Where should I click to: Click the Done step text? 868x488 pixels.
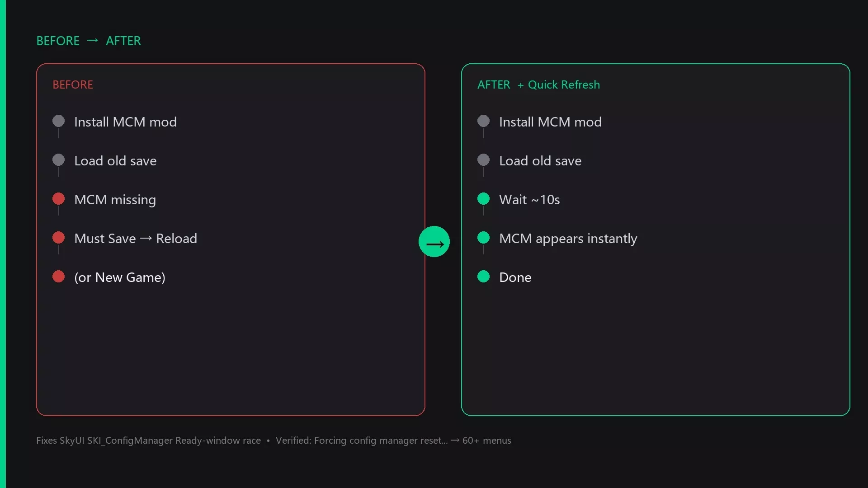coord(515,277)
